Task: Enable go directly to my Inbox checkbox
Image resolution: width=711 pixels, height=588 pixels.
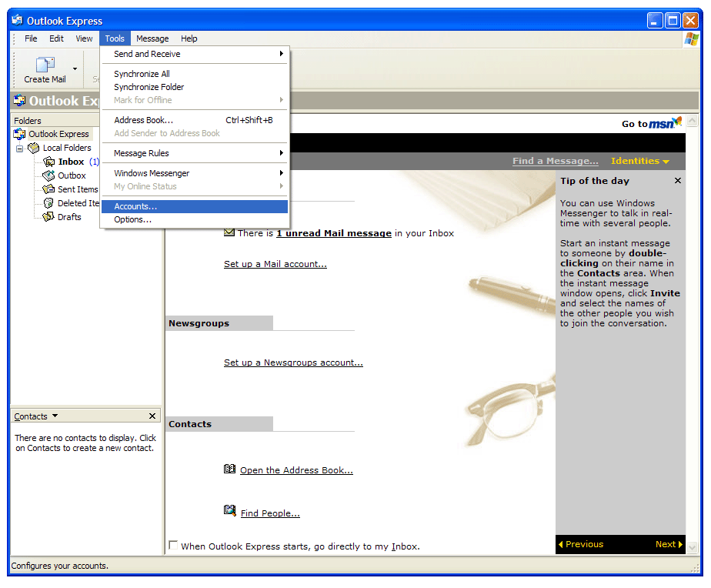Action: click(x=173, y=545)
